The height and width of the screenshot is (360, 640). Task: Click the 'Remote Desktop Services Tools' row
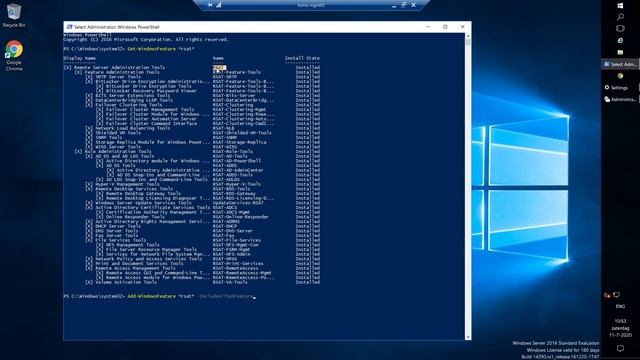[x=202, y=189]
